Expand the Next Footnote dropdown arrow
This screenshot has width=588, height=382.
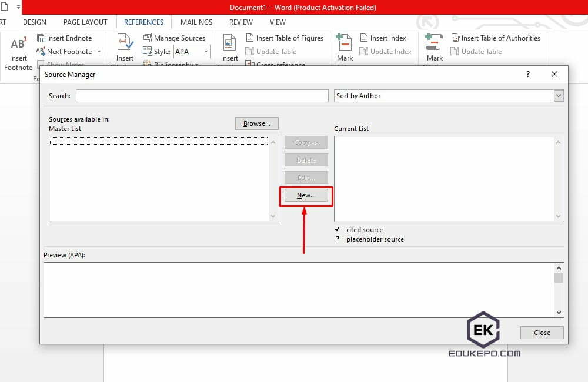(98, 51)
